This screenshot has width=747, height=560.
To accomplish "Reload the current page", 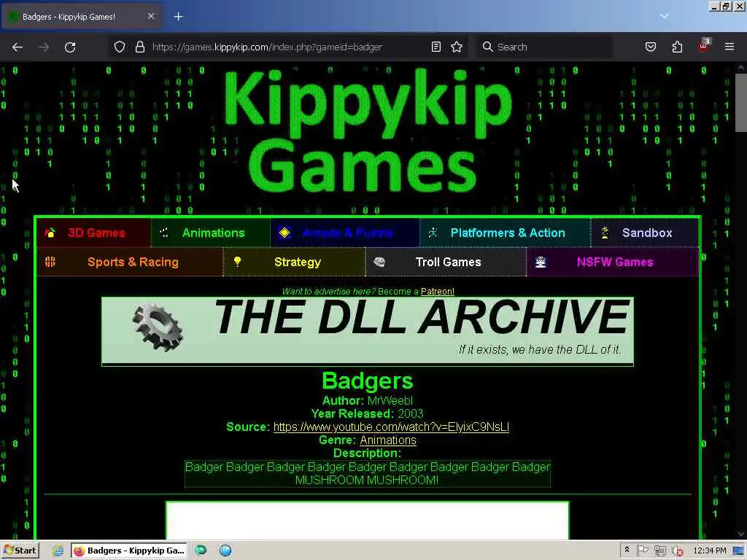I will tap(70, 47).
